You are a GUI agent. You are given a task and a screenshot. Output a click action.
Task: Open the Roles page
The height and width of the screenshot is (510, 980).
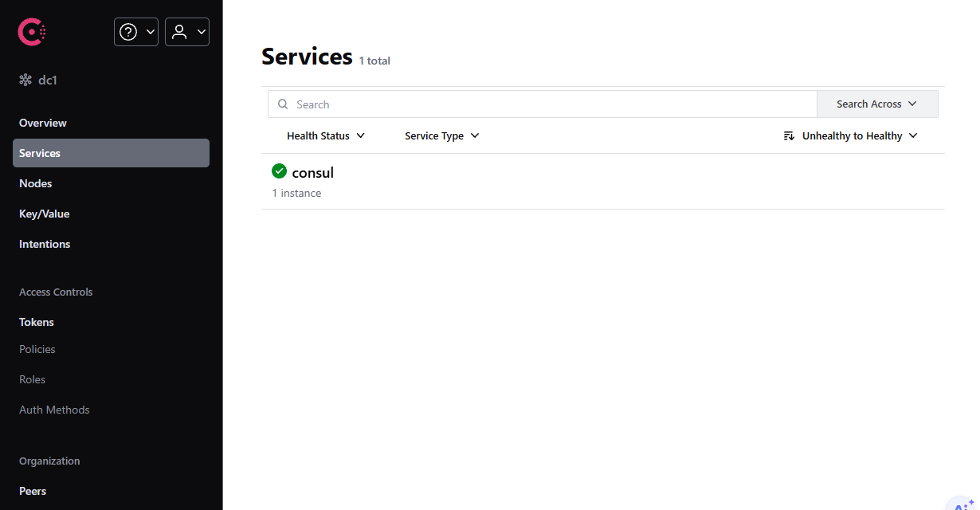(x=33, y=379)
